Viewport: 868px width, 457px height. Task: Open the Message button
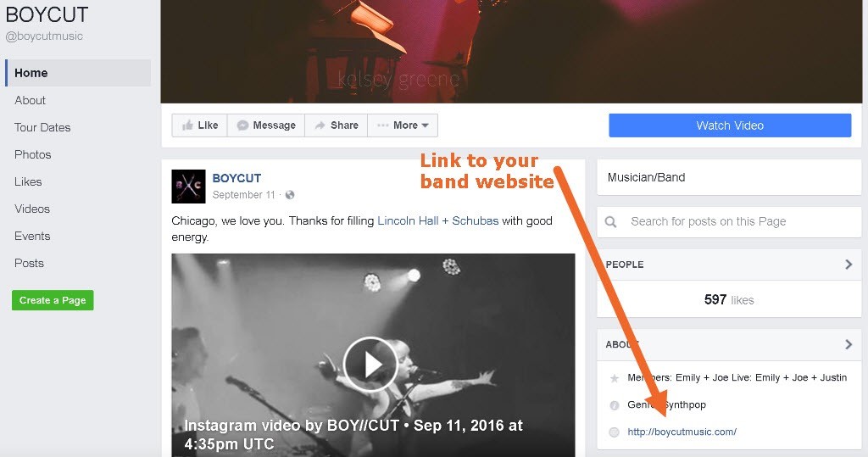265,125
